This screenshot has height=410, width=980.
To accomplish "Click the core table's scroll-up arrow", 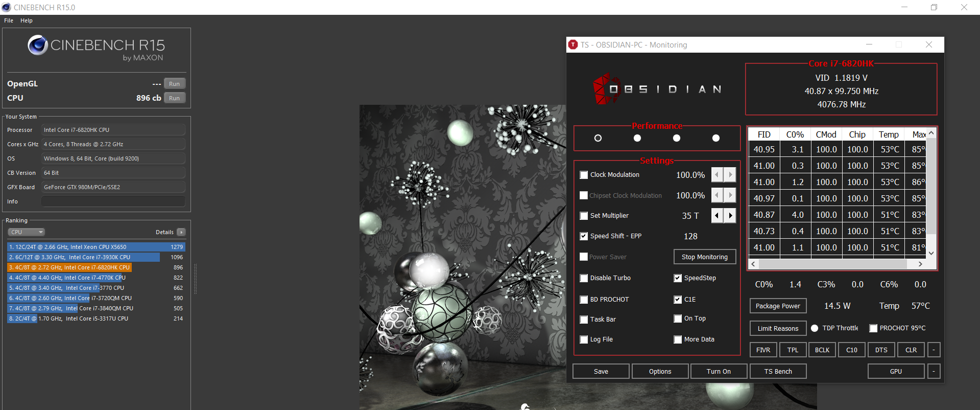I will (931, 133).
